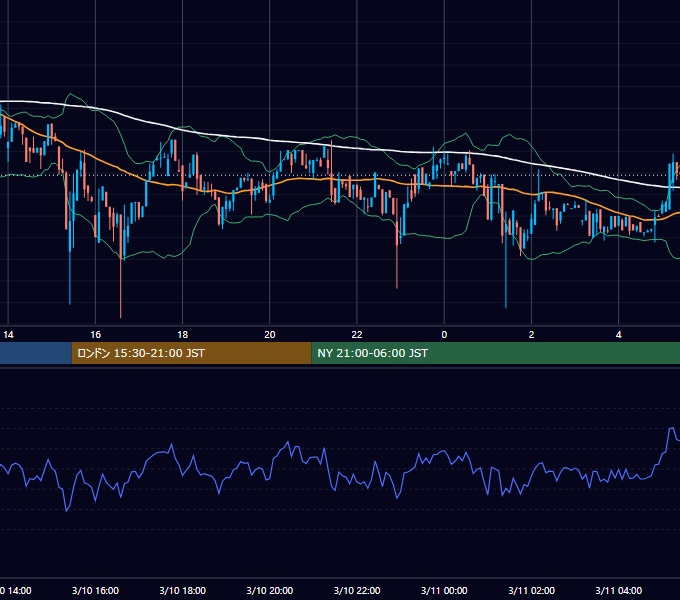The width and height of the screenshot is (680, 600).
Task: Click the 2 hour axis label
Action: (531, 335)
